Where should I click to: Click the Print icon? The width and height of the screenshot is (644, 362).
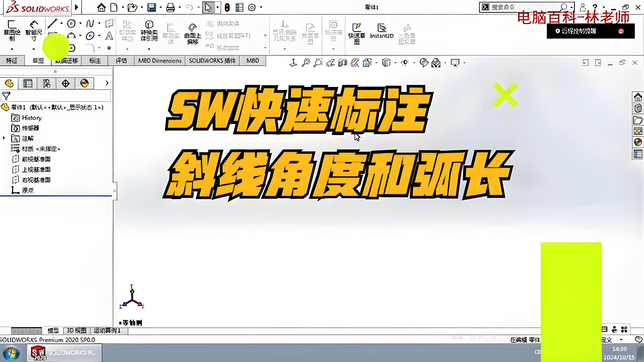pyautogui.click(x=171, y=8)
